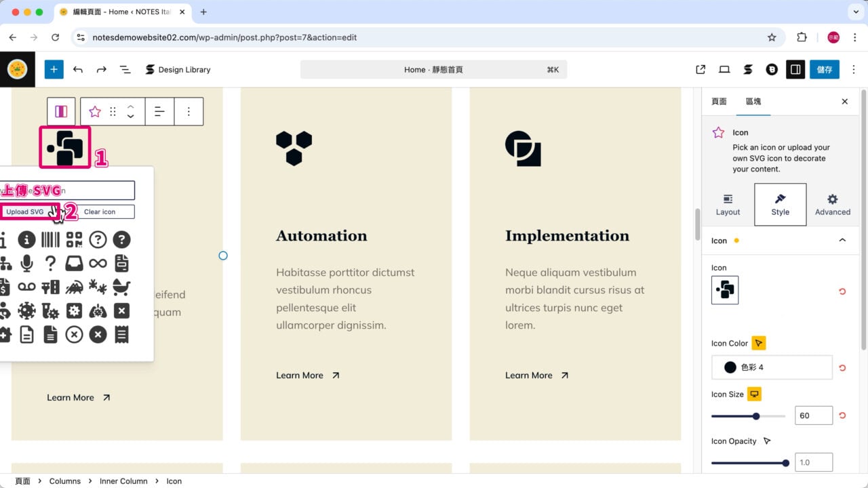Click the Icon Size number field
This screenshot has width=868, height=488.
click(813, 415)
